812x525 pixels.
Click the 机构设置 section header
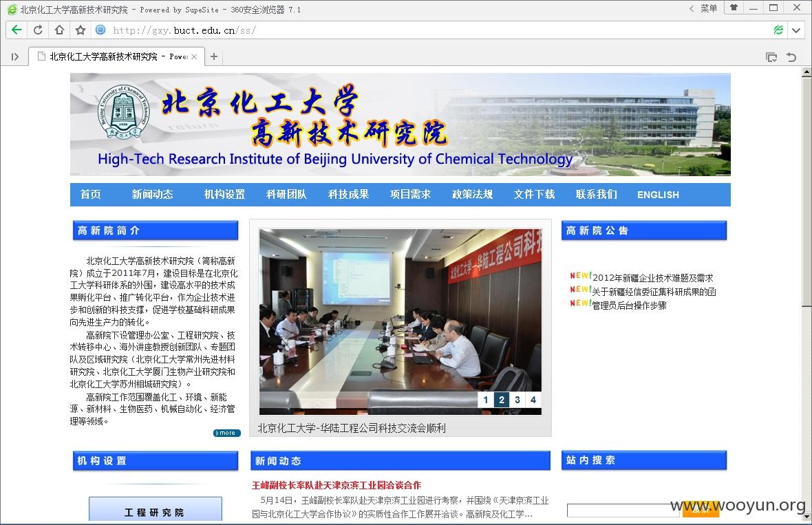(156, 461)
